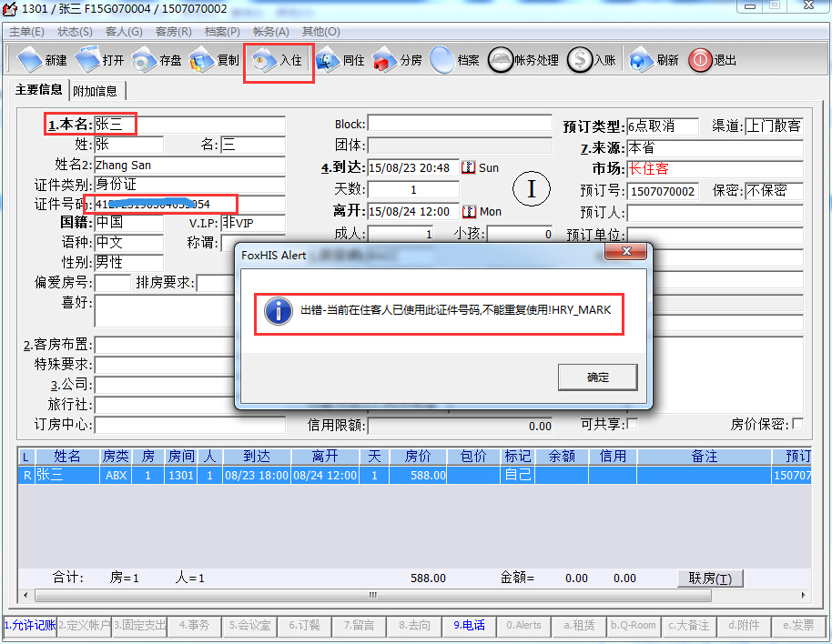Click the 存盘 (Save) toolbar icon

click(146, 61)
